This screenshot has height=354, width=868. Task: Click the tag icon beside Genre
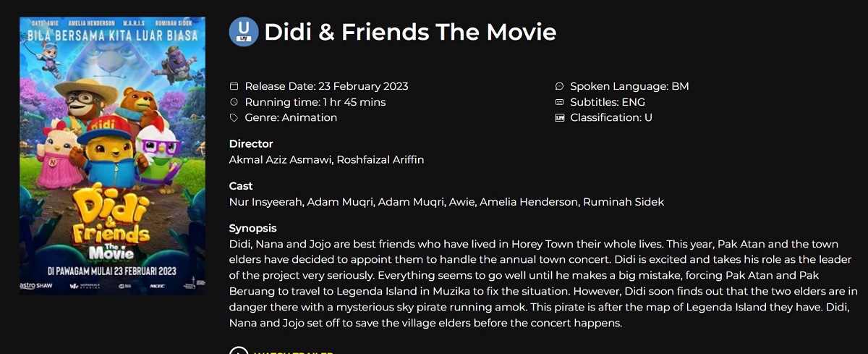[x=234, y=117]
